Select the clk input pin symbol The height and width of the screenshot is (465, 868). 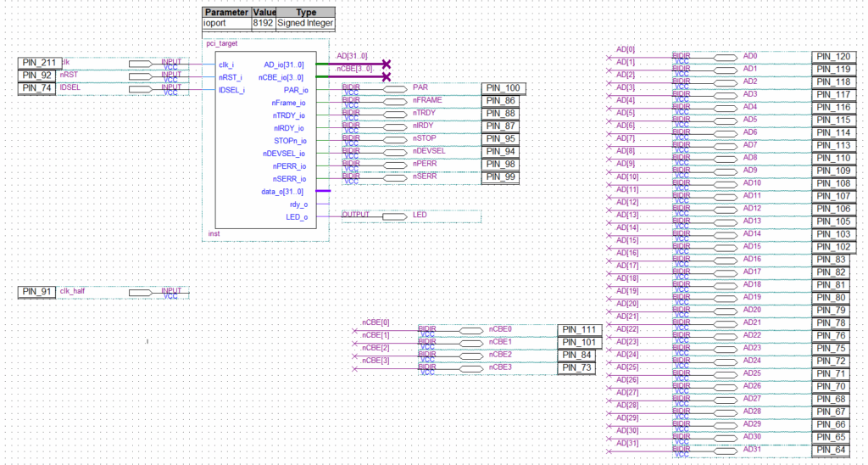(141, 64)
